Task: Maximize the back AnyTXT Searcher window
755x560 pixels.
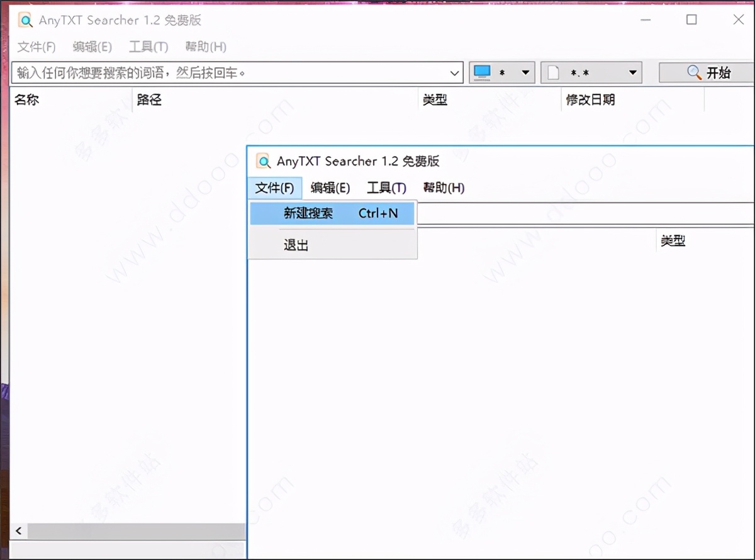Action: pyautogui.click(x=691, y=20)
